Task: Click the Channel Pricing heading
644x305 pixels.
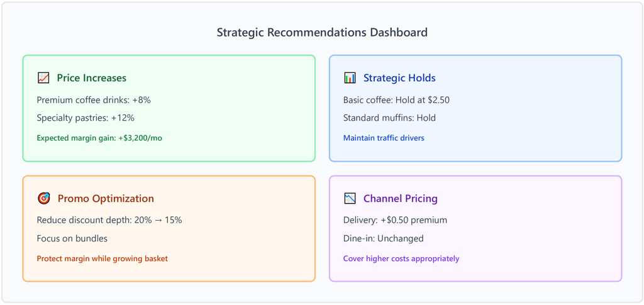Action: coord(400,199)
